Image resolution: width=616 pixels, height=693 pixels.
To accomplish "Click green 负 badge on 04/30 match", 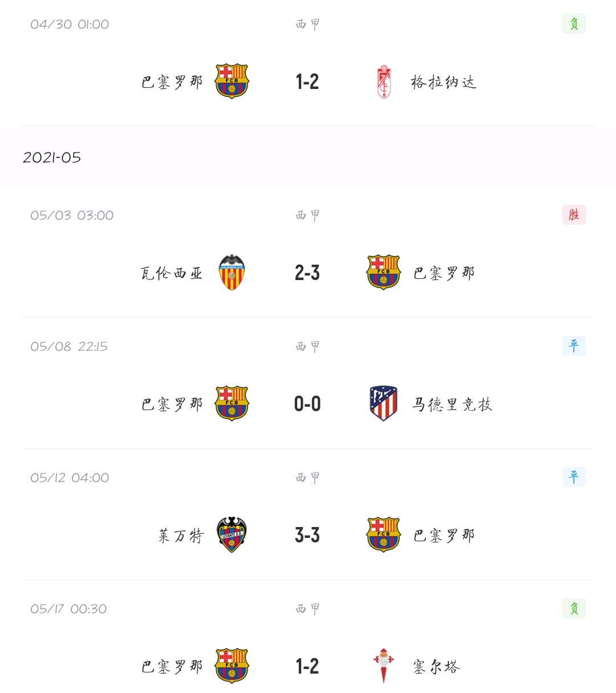I will coord(574,24).
